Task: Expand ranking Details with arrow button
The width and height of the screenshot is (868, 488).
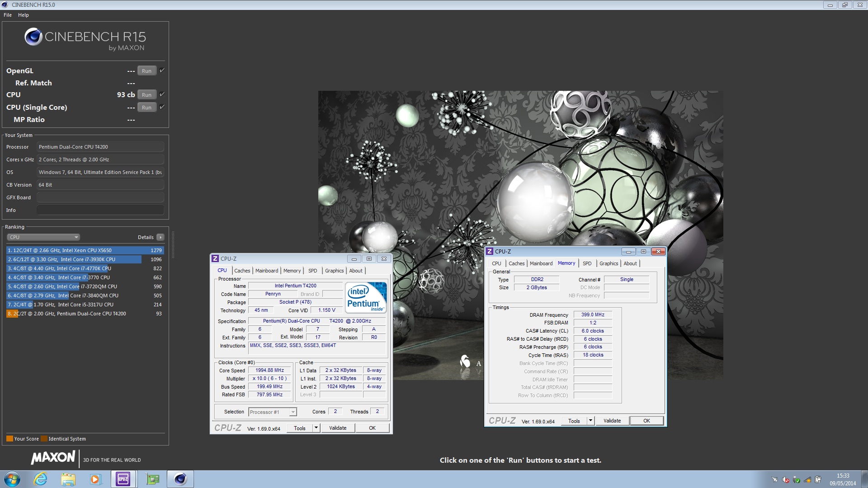Action: [x=160, y=237]
